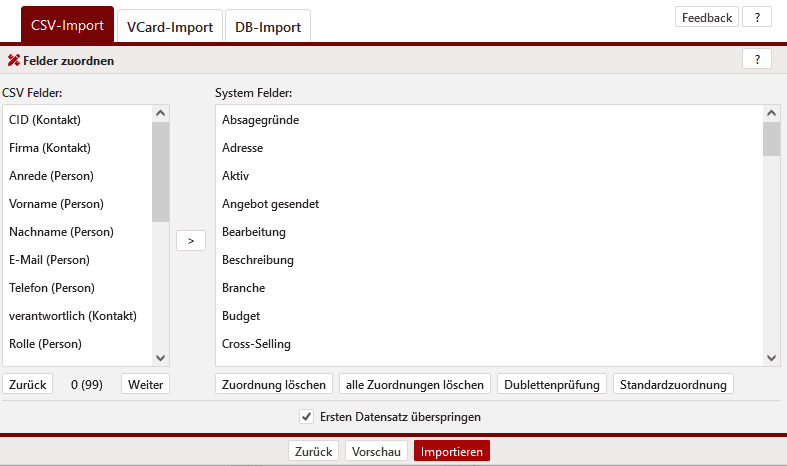Click the Importieren button
This screenshot has width=787, height=466.
tap(452, 452)
